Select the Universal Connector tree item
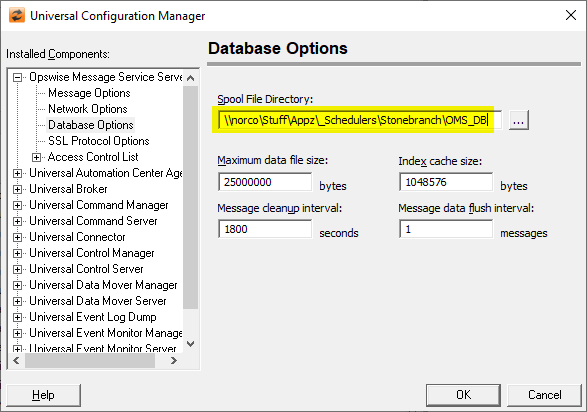 77,237
